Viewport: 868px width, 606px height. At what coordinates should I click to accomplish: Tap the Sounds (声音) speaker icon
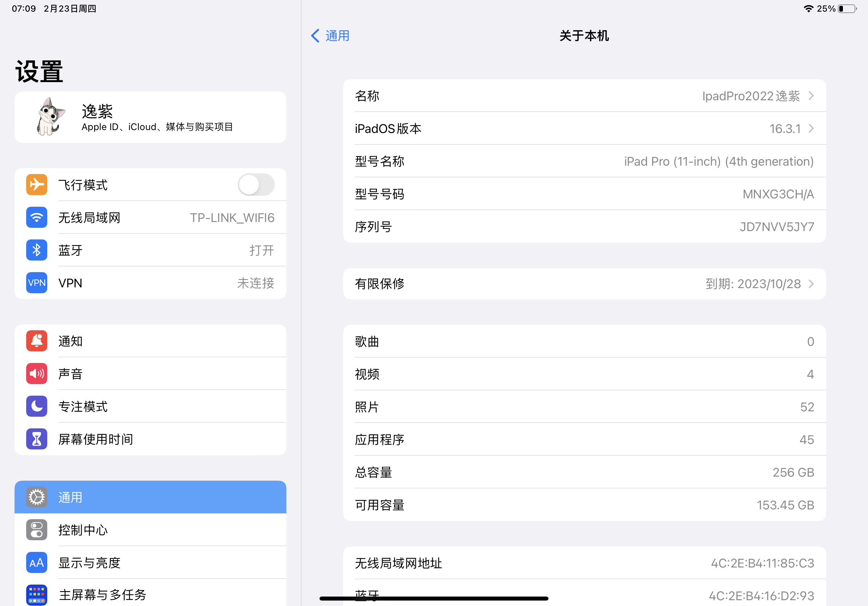pyautogui.click(x=37, y=373)
